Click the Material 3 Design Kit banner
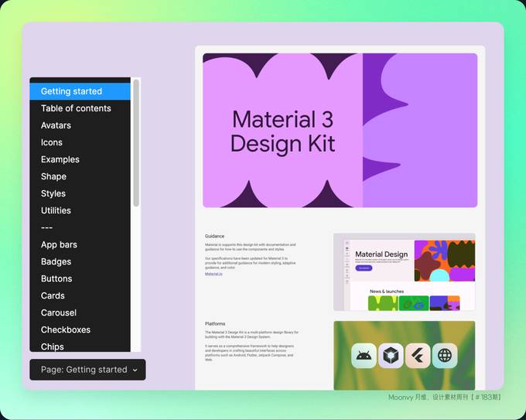This screenshot has width=526, height=420. click(x=340, y=131)
